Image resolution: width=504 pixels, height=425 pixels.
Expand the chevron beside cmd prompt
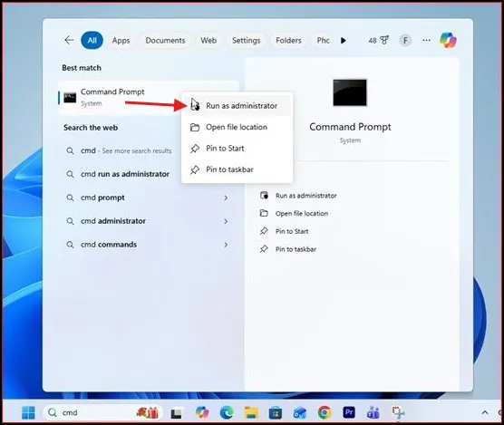(226, 198)
